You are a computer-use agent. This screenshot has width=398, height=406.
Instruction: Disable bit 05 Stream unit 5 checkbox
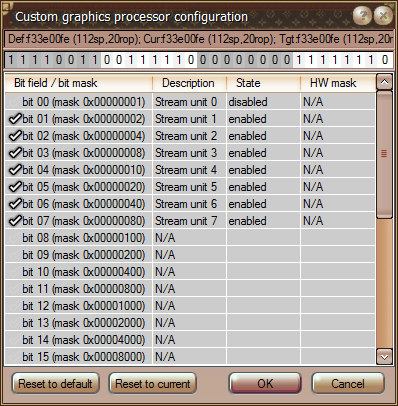click(x=14, y=187)
